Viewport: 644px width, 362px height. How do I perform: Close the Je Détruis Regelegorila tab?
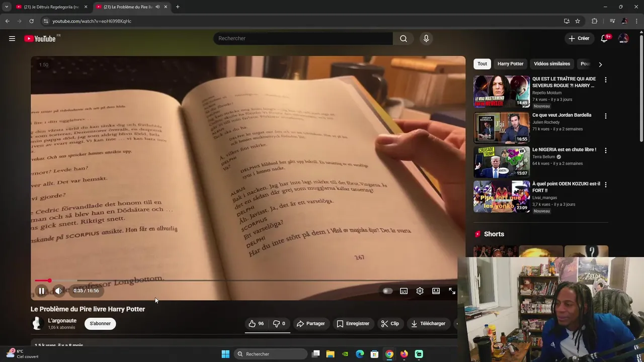tap(86, 7)
